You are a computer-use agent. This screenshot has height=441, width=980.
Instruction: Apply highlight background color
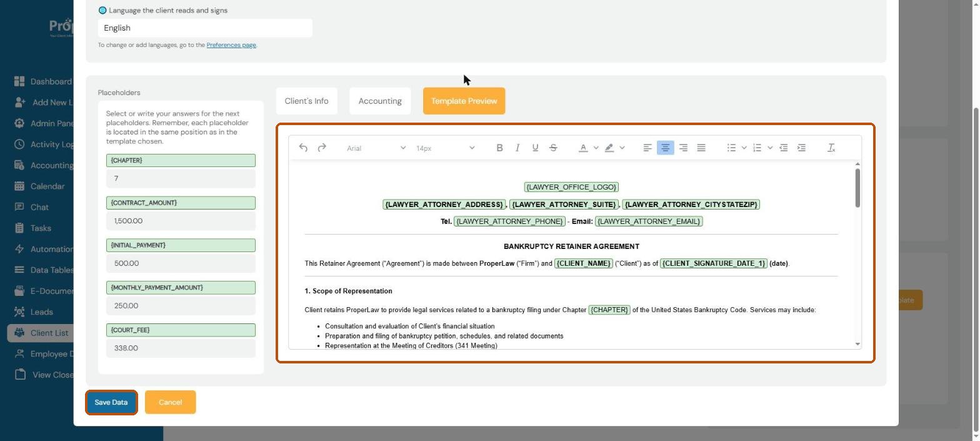(609, 148)
